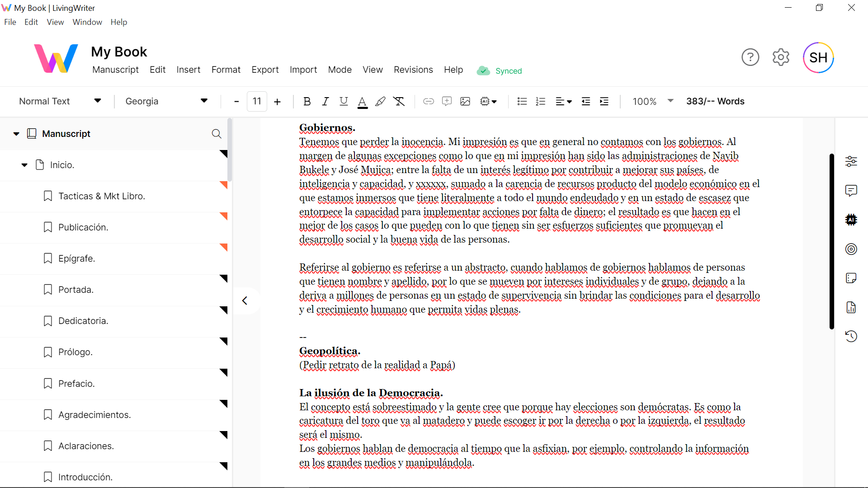
Task: Search the manuscript outline
Action: (x=217, y=134)
